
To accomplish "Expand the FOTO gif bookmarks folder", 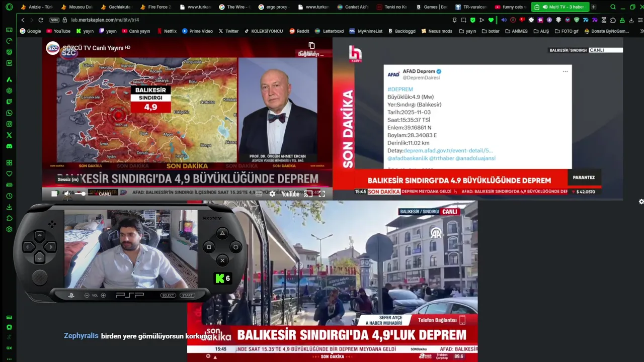I will pos(566,31).
